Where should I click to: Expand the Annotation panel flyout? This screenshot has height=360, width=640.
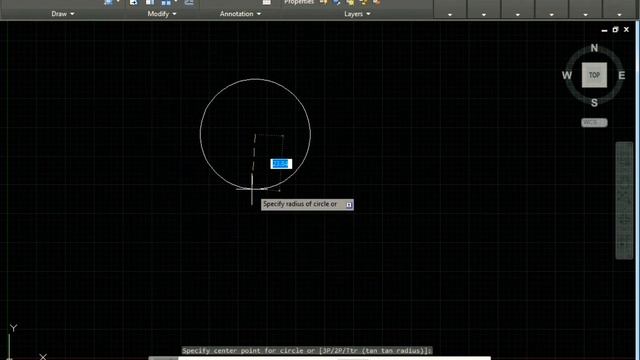click(240, 14)
